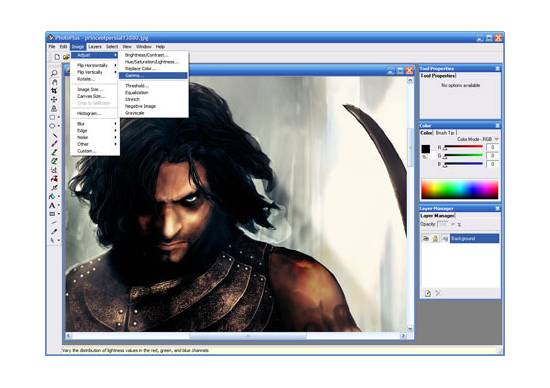Choose Flip Horizontally from Image menu
The width and height of the screenshot is (550, 388).
[95, 66]
